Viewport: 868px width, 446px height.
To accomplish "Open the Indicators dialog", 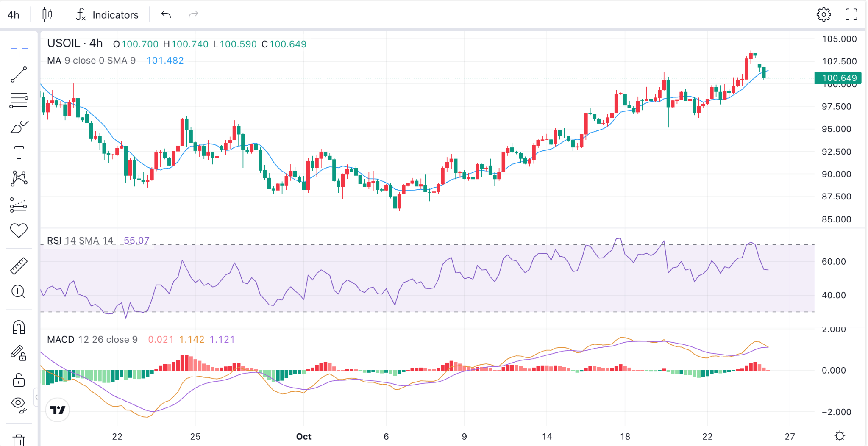I will click(x=107, y=15).
